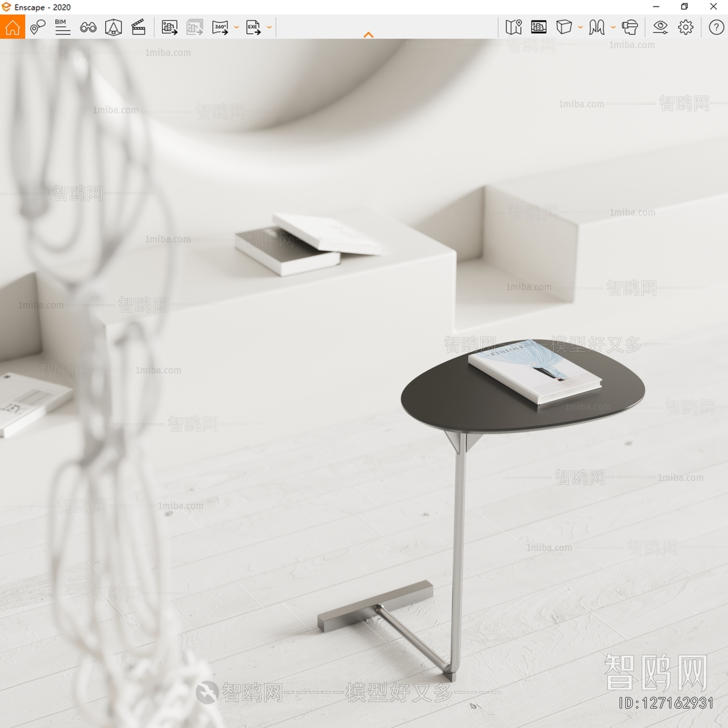Viewport: 728px width, 728px height.
Task: Toggle the Mini Map icon
Action: (x=514, y=27)
